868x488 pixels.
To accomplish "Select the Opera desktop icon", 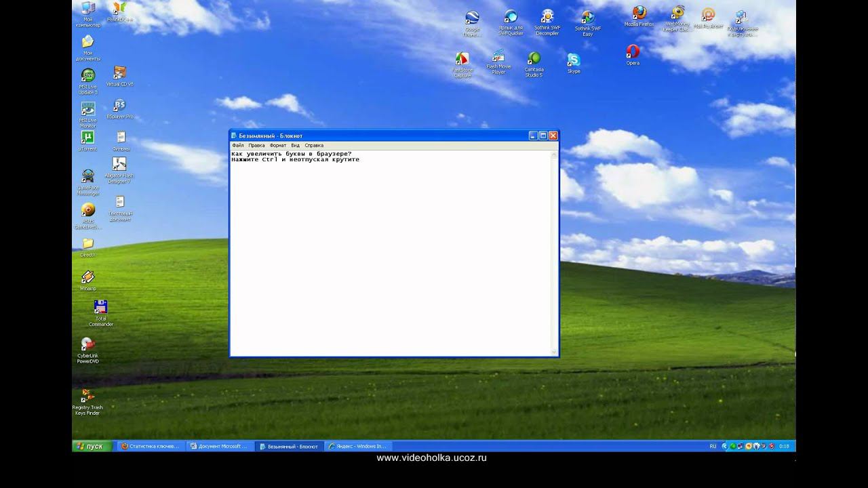I will coord(633,55).
